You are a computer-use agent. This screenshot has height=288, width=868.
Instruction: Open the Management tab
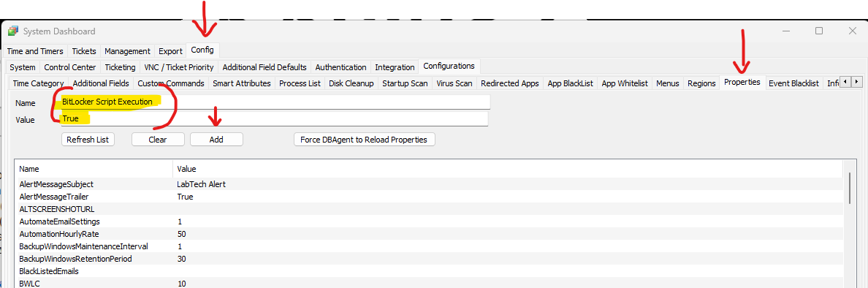pyautogui.click(x=127, y=51)
